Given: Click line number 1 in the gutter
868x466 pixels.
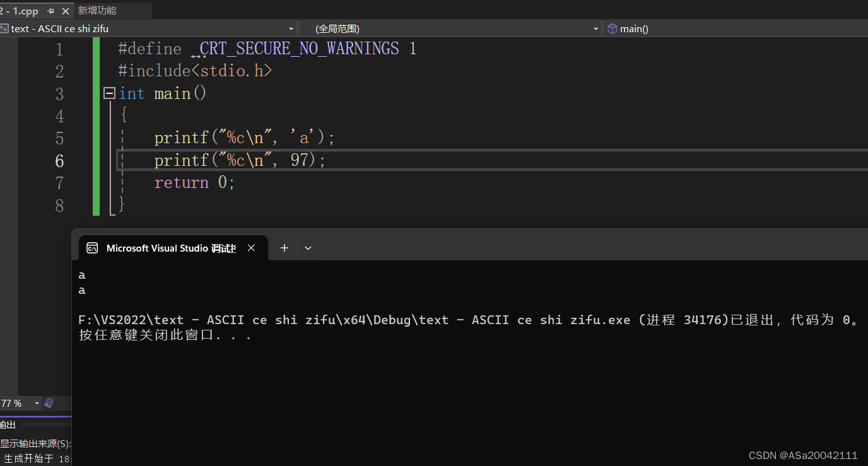Looking at the screenshot, I should (x=59, y=49).
